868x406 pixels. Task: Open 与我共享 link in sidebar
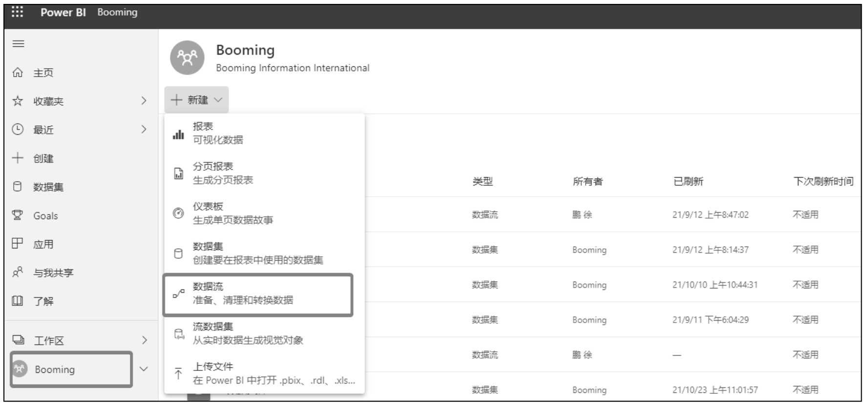pyautogui.click(x=53, y=273)
